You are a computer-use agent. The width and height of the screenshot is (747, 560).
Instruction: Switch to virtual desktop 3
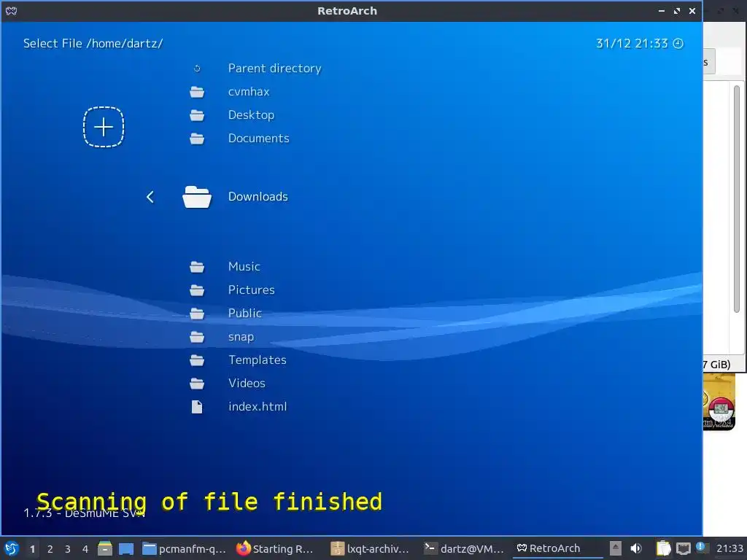click(x=68, y=549)
